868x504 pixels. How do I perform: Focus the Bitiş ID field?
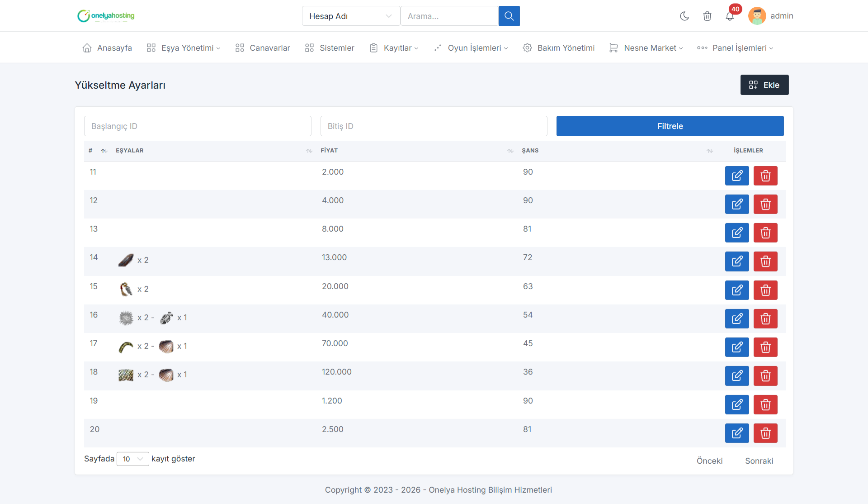click(434, 126)
